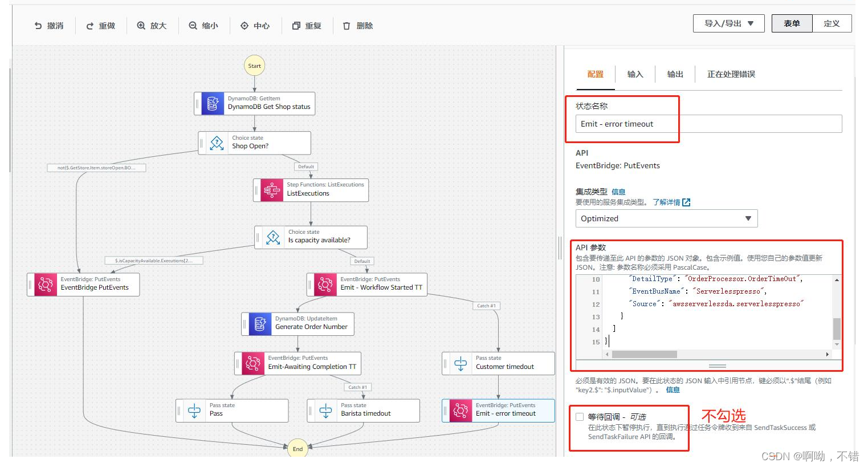Click drag grip of Emit - error timeout state
868x467 pixels.
pos(445,411)
